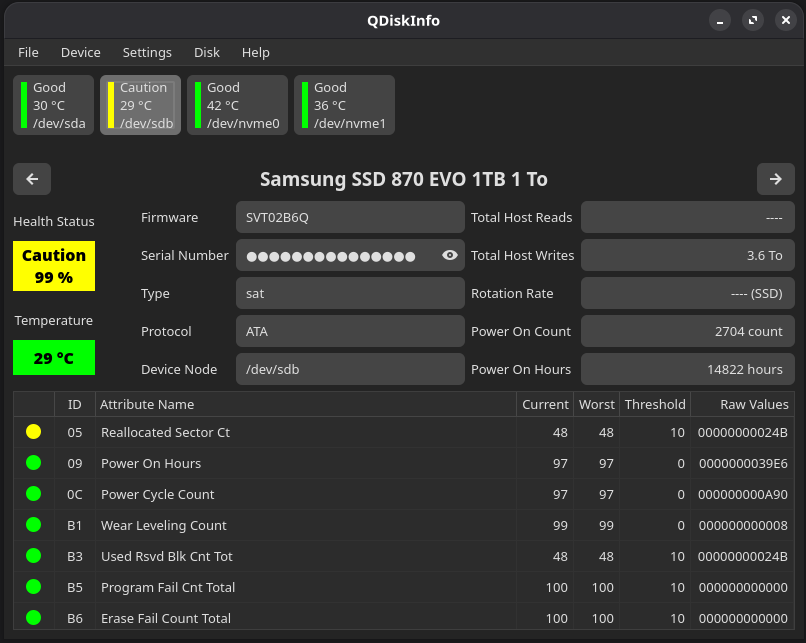Go to next disk with right arrow

pyautogui.click(x=776, y=179)
